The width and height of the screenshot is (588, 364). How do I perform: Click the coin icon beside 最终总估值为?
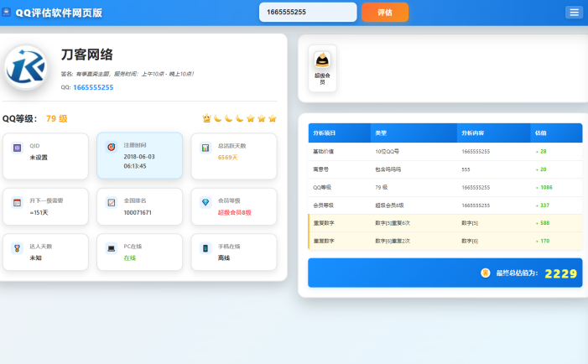486,273
